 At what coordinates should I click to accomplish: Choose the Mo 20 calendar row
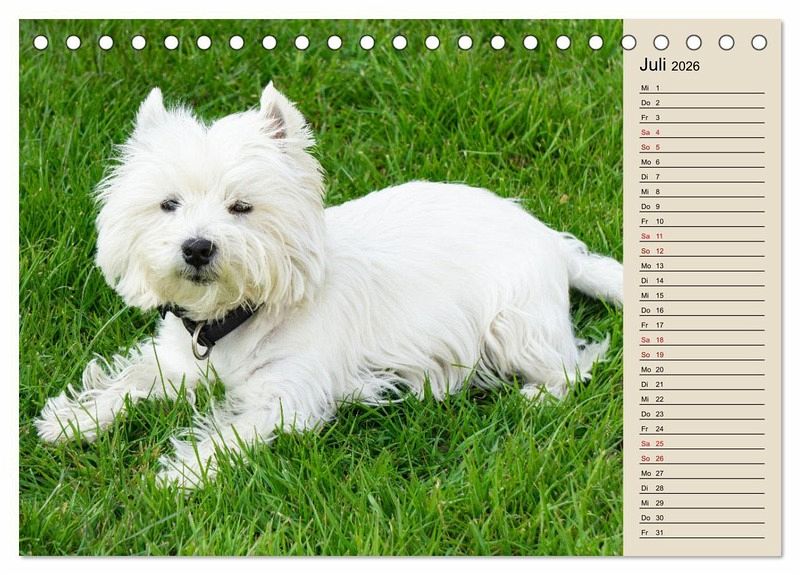700,369
